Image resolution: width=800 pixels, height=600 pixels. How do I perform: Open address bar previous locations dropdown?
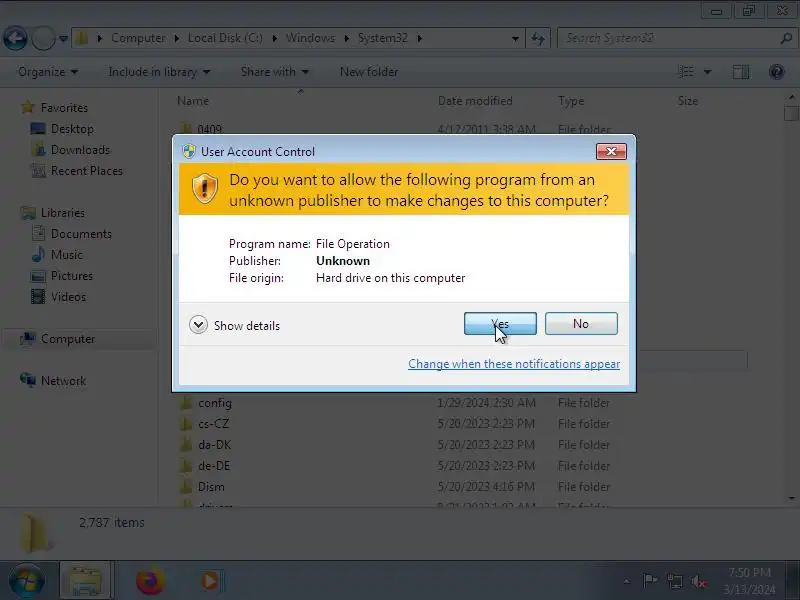point(515,38)
